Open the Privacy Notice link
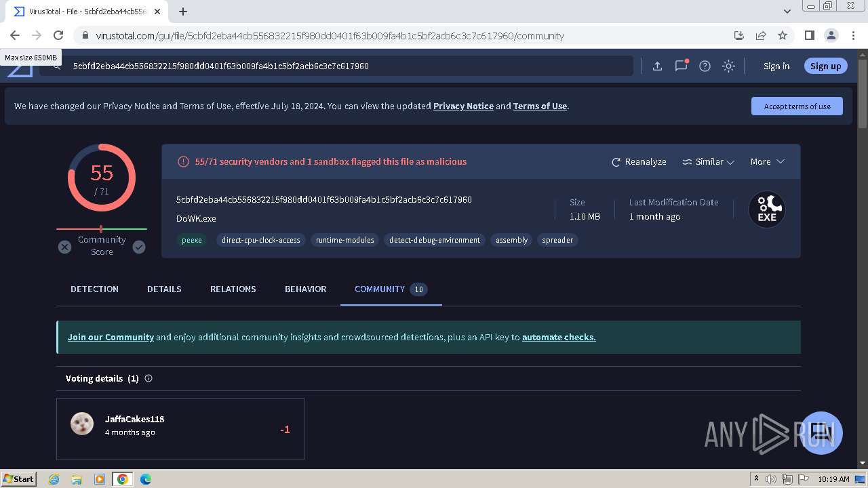868x488 pixels. 463,106
